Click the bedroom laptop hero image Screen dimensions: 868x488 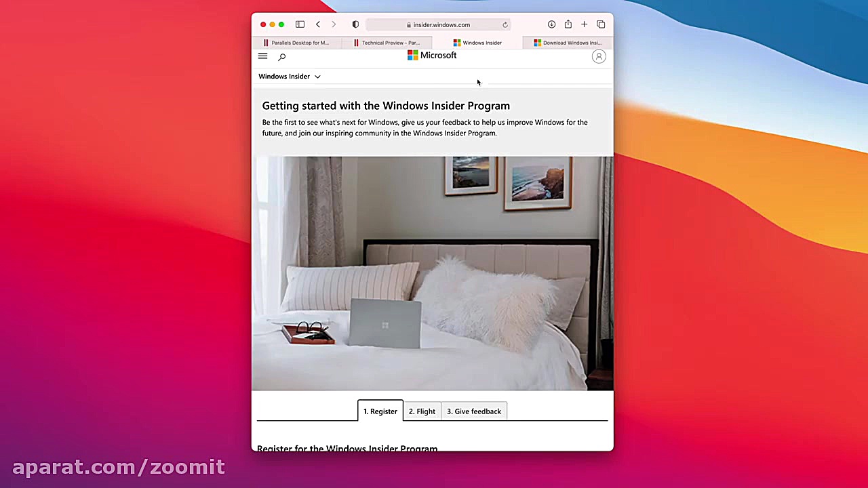433,273
